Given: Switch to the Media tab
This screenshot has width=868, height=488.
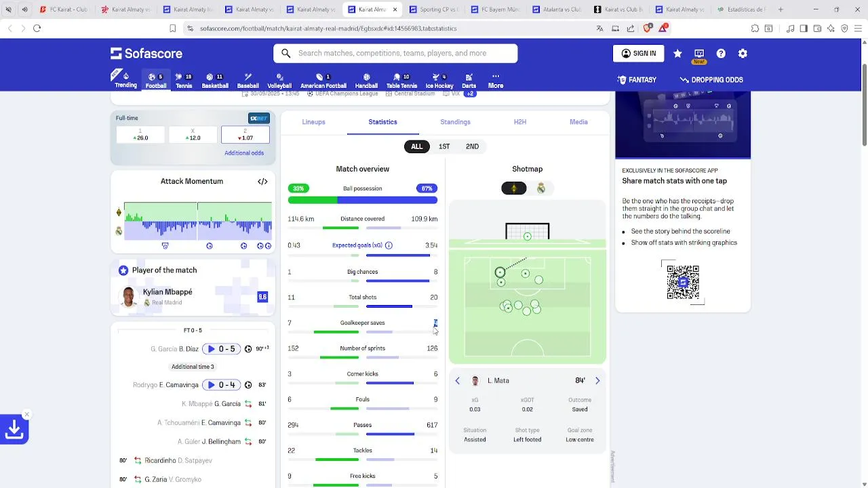Looking at the screenshot, I should point(578,122).
